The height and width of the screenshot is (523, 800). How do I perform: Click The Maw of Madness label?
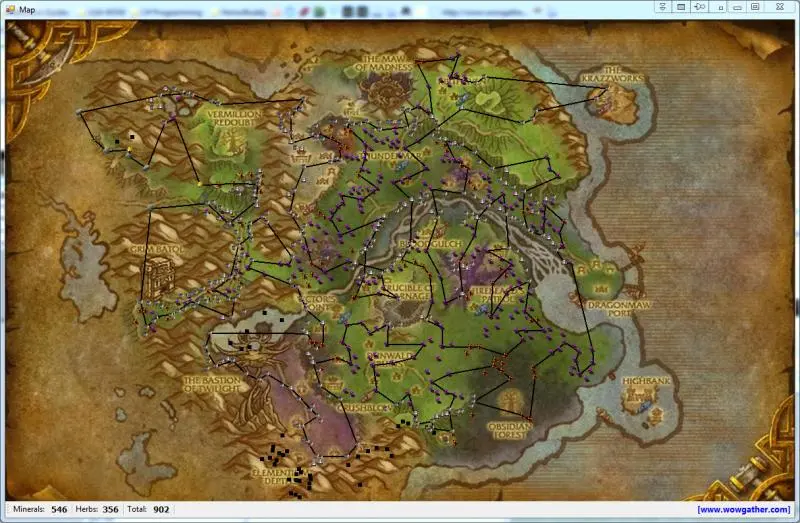(x=383, y=62)
